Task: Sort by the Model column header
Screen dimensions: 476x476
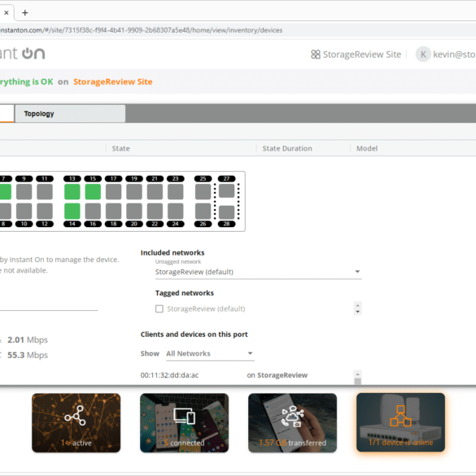Action: 367,148
